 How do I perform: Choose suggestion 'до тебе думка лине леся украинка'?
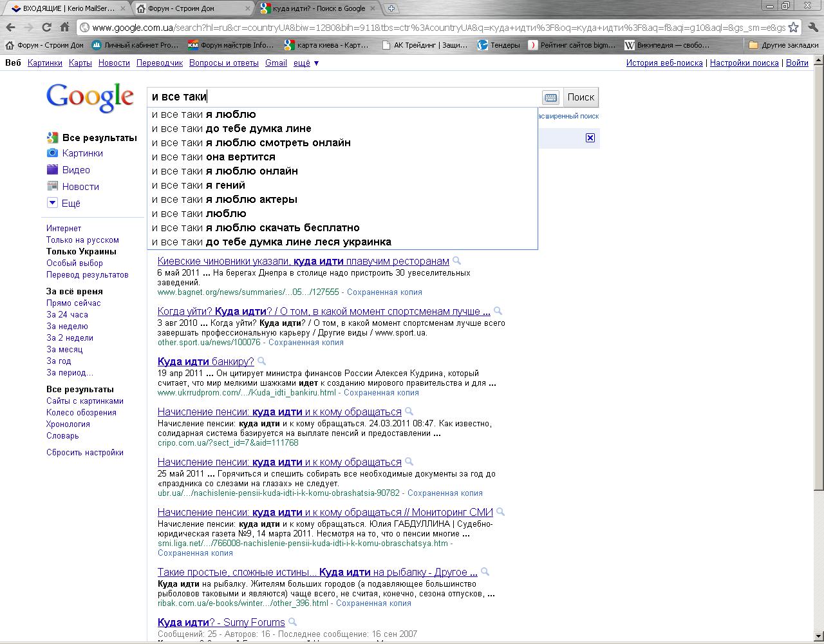click(342, 242)
